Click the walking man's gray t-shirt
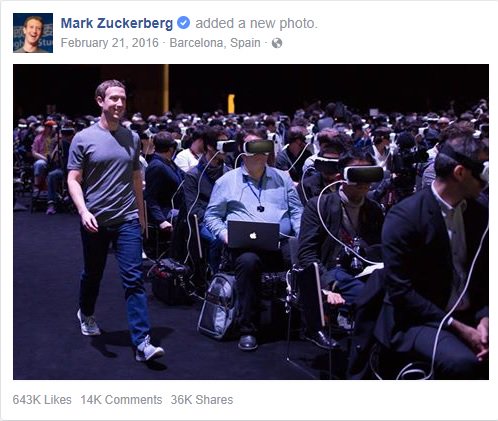Image resolution: width=498 pixels, height=421 pixels. tap(105, 173)
